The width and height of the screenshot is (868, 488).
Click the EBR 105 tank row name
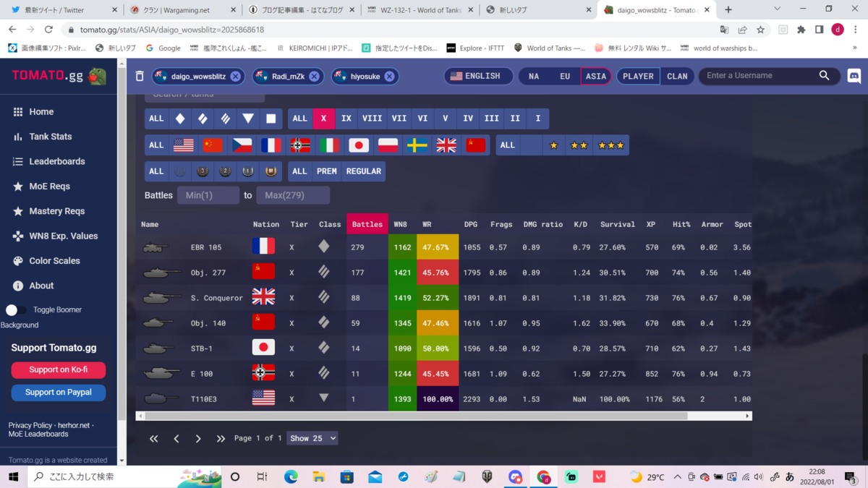(x=206, y=247)
